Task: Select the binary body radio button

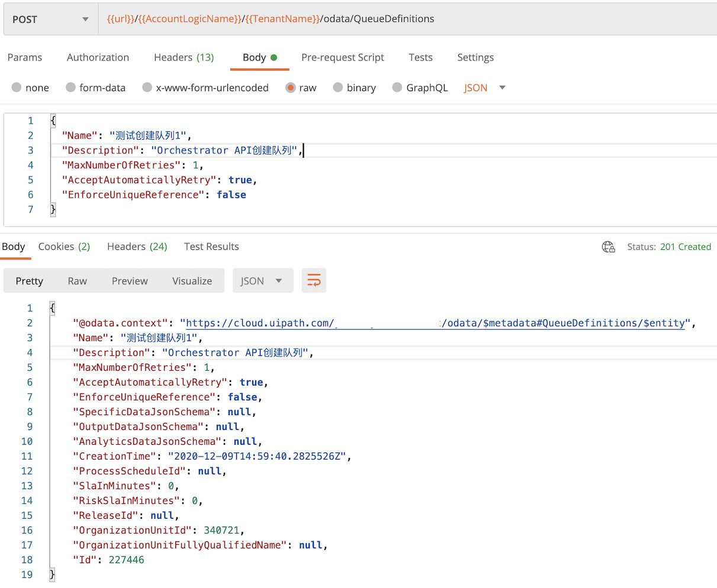Action: (x=338, y=88)
